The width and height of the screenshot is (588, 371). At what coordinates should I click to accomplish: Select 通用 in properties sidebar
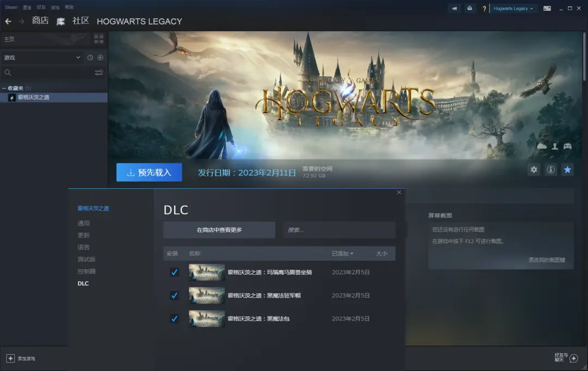tap(84, 224)
